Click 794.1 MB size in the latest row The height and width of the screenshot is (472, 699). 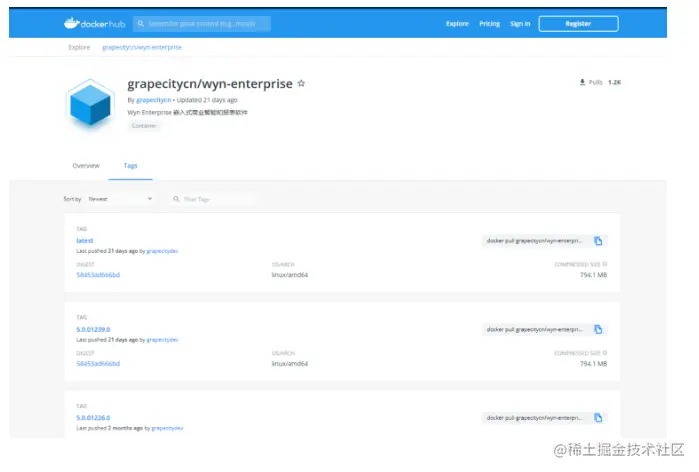[x=593, y=275]
